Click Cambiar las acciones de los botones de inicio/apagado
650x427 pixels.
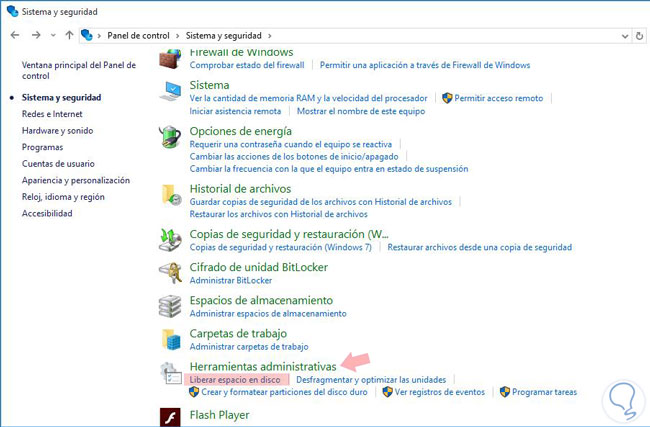(294, 157)
